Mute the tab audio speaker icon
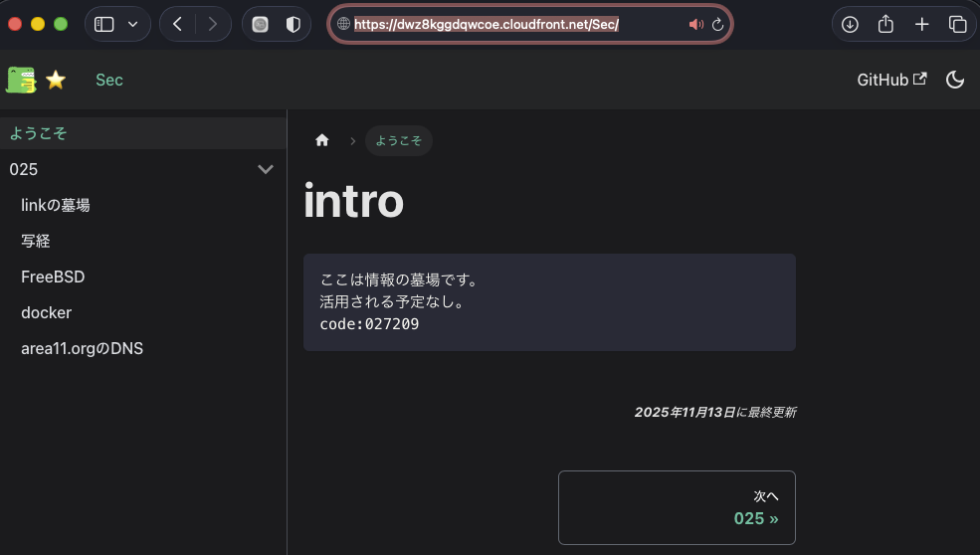 [695, 25]
